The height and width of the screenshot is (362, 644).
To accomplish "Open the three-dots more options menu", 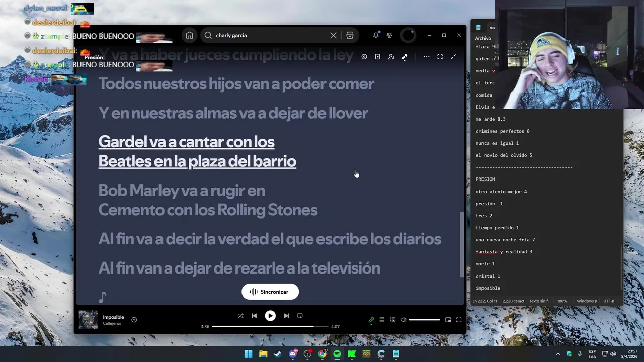I will (427, 57).
